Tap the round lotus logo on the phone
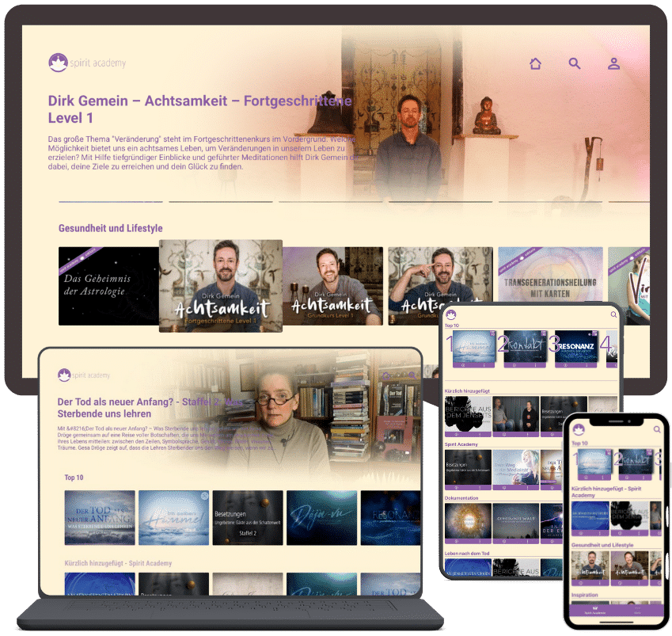This screenshot has width=672, height=636. (x=578, y=428)
